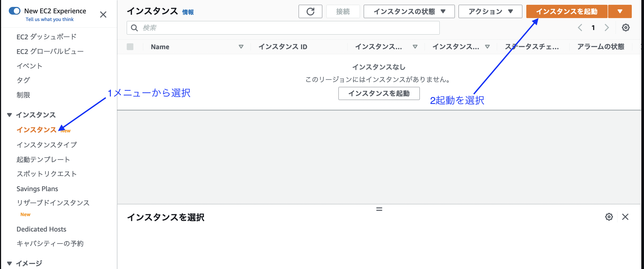Click the 情報 link next to インスタンス
The height and width of the screenshot is (269, 644).
188,12
